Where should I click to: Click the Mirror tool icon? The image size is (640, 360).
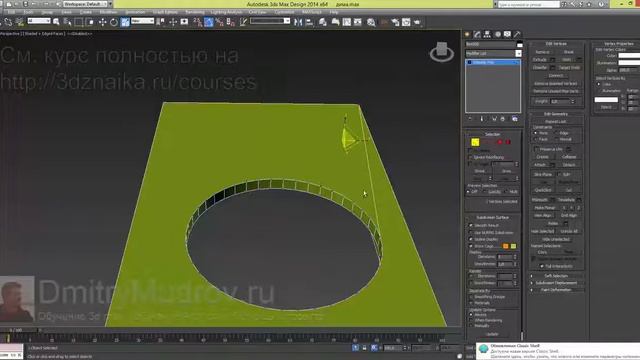click(298, 22)
